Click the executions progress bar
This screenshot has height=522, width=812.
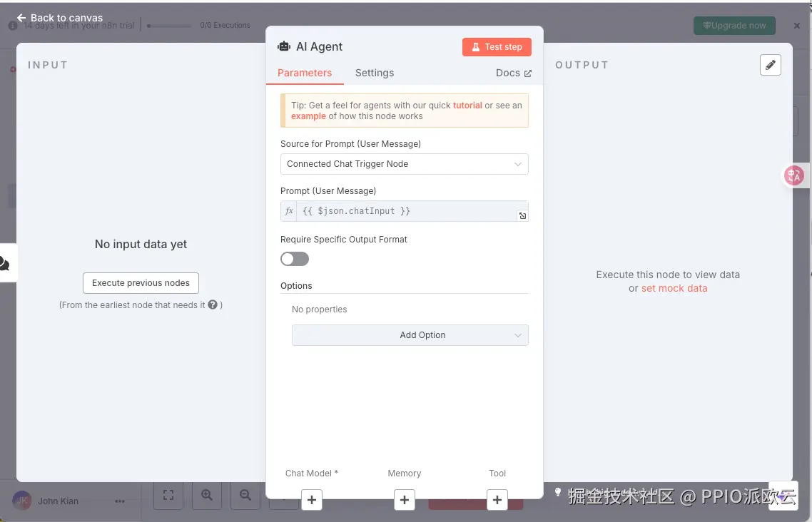pos(169,26)
